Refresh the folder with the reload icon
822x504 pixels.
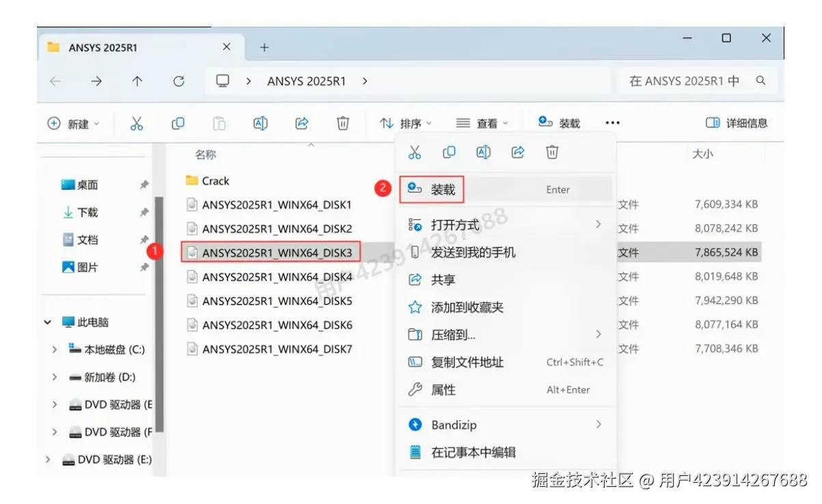point(178,81)
